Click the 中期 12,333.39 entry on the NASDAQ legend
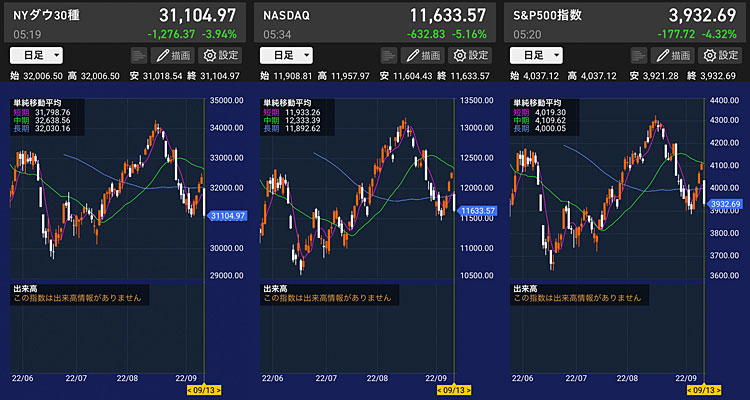This screenshot has width=750, height=400. click(x=294, y=120)
